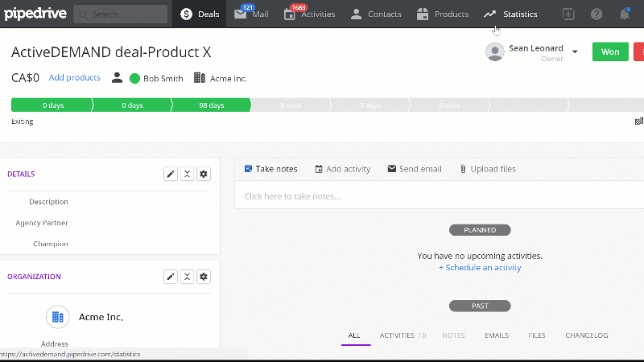Click the PLANNED label pill
The image size is (644, 362).
click(x=480, y=230)
